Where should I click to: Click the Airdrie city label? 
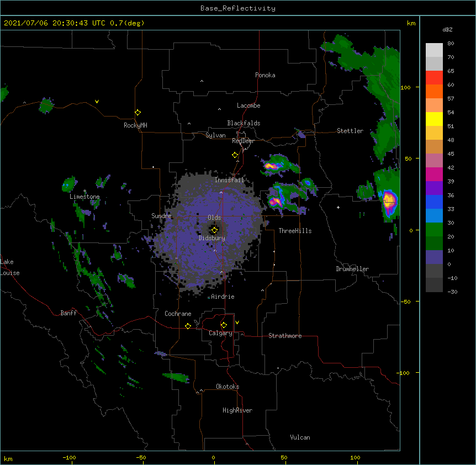coord(223,297)
